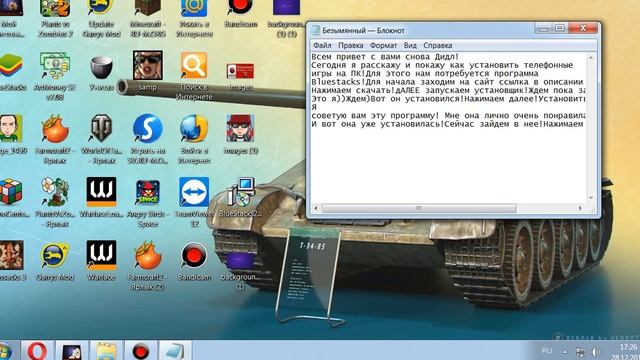Open the volume speaker icon in the tray
The height and width of the screenshot is (360, 640).
tap(596, 351)
